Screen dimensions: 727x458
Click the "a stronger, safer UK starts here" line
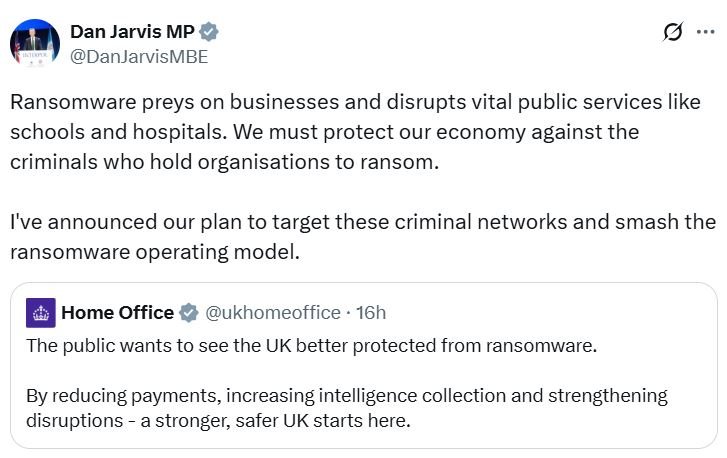pos(218,420)
